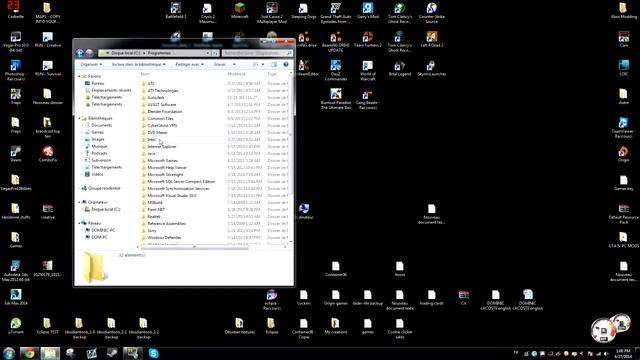Sort files by the Modifié le column
The height and width of the screenshot is (360, 640).
pos(236,74)
